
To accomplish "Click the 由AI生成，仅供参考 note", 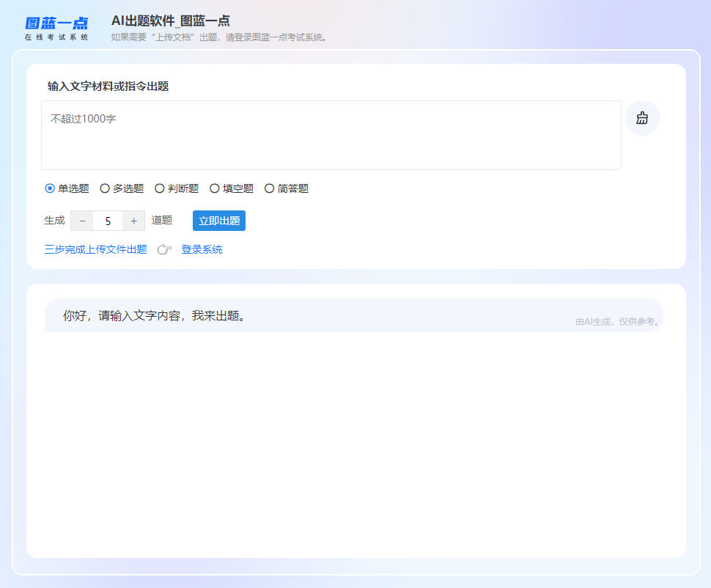I will 617,322.
